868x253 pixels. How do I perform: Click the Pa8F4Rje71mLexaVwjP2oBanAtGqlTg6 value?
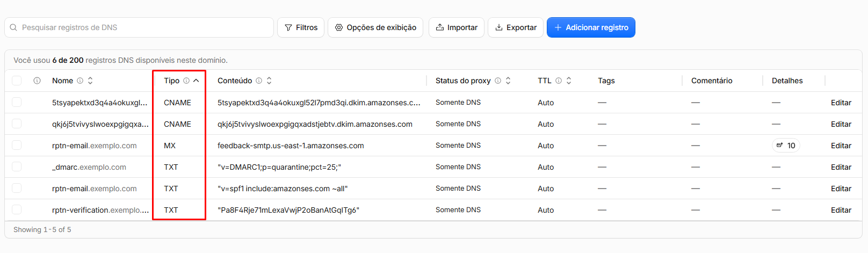288,210
